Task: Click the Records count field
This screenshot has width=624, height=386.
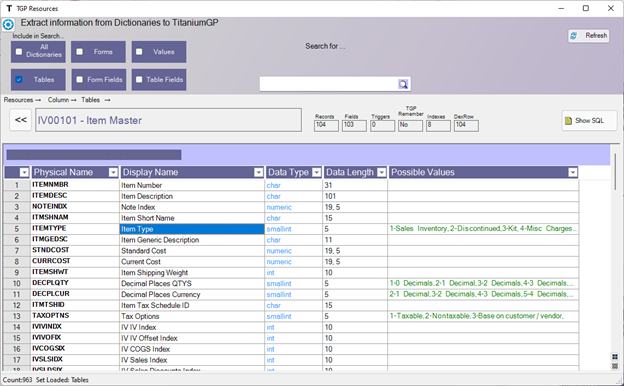Action: pyautogui.click(x=326, y=125)
